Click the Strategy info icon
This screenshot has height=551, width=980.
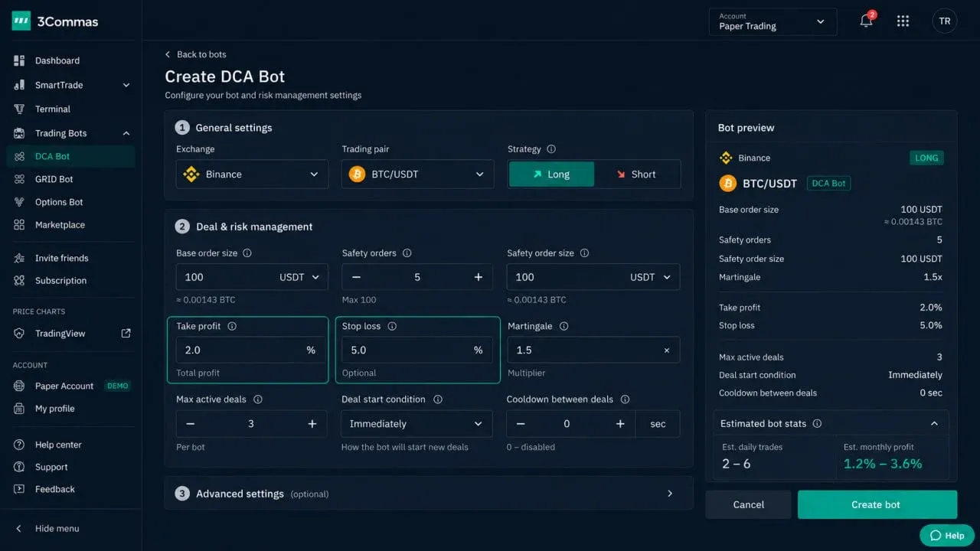point(551,149)
